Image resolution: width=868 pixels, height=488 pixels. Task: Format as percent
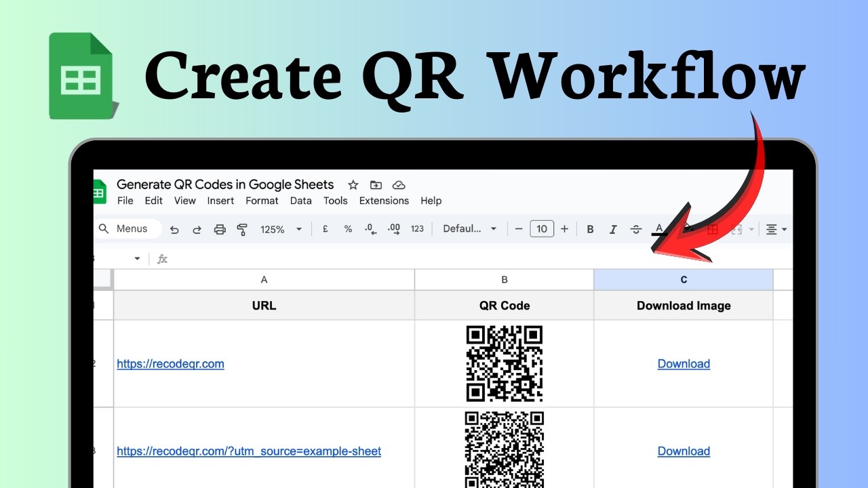[x=348, y=229]
